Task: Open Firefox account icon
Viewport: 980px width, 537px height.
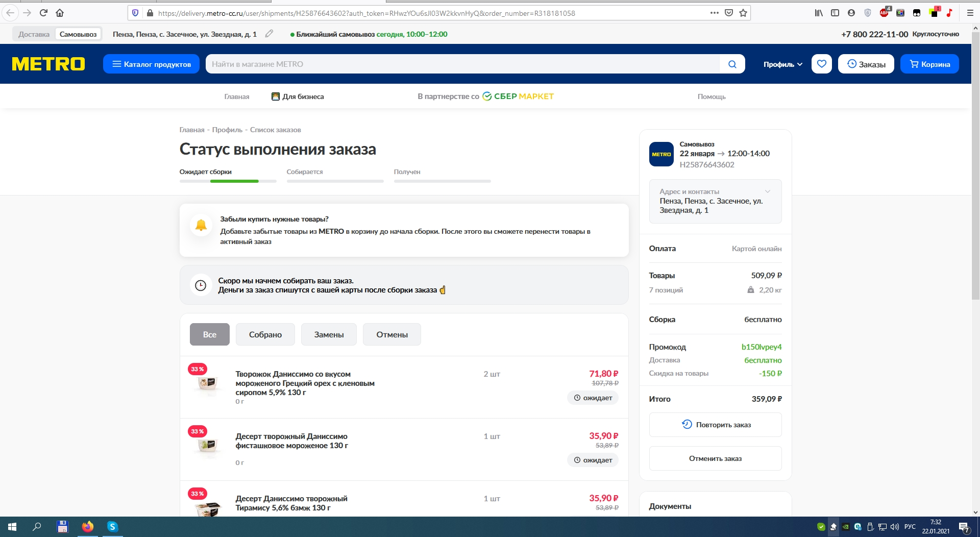Action: point(851,13)
